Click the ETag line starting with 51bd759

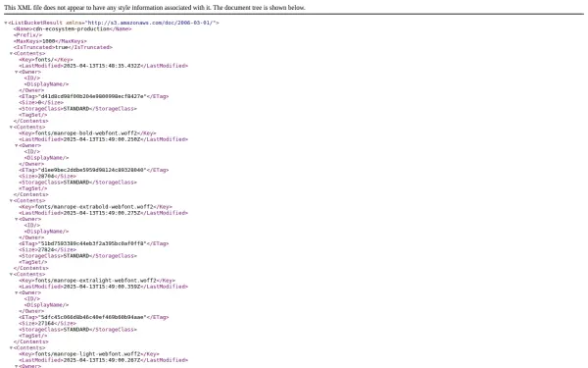tap(94, 243)
